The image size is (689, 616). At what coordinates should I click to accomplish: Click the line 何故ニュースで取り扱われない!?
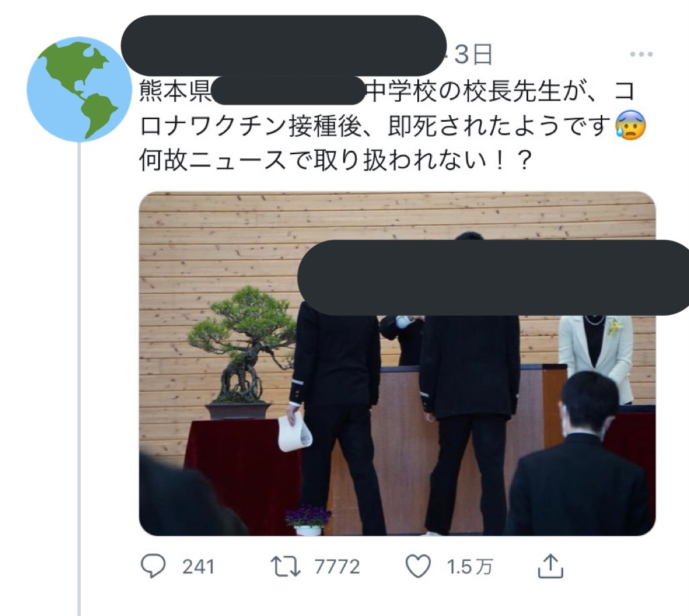point(336,160)
